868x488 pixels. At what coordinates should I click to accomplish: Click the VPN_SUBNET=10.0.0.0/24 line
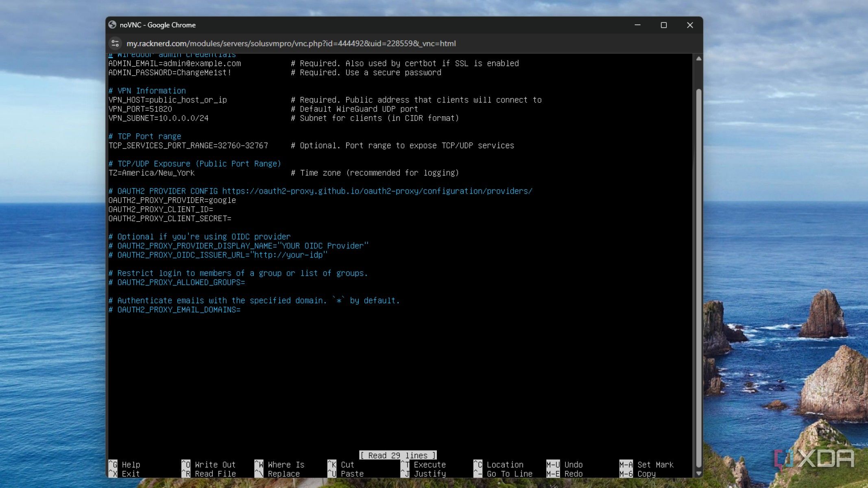click(x=158, y=118)
